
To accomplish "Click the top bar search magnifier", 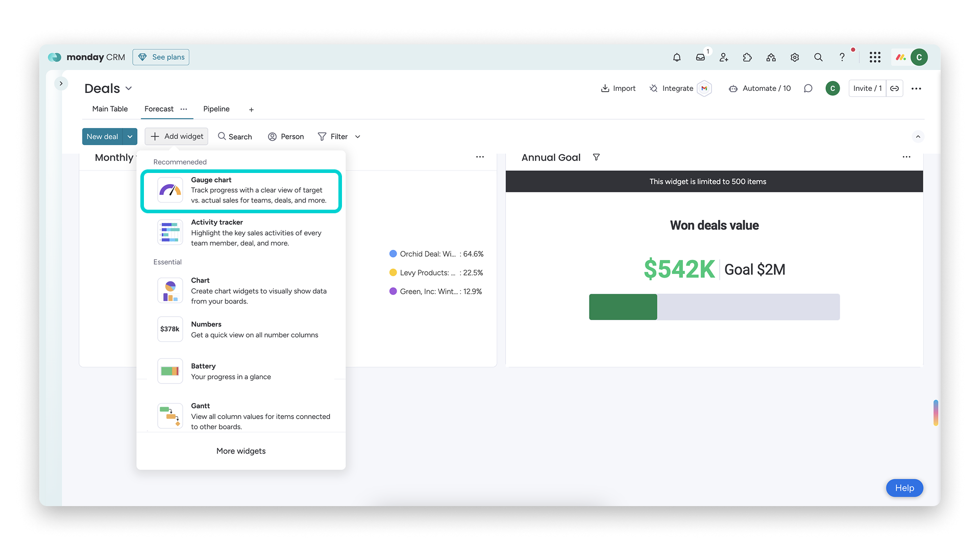I will [x=818, y=57].
